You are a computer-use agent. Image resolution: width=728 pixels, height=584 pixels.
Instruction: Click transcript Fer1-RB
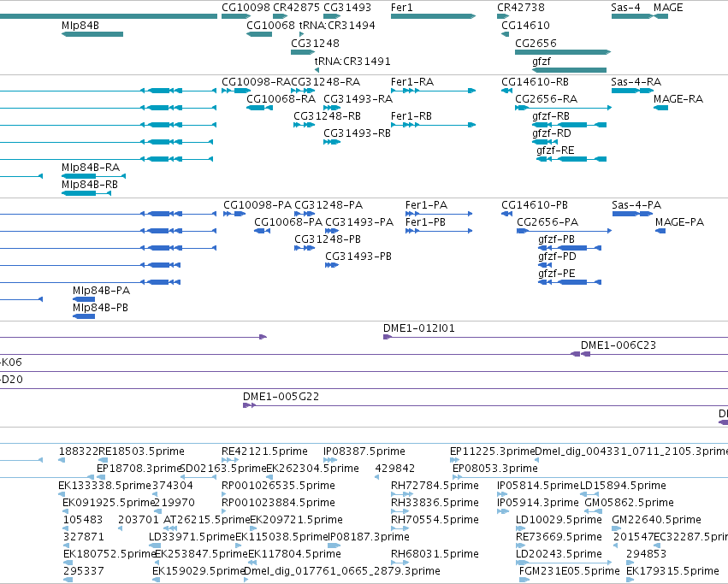(x=411, y=116)
